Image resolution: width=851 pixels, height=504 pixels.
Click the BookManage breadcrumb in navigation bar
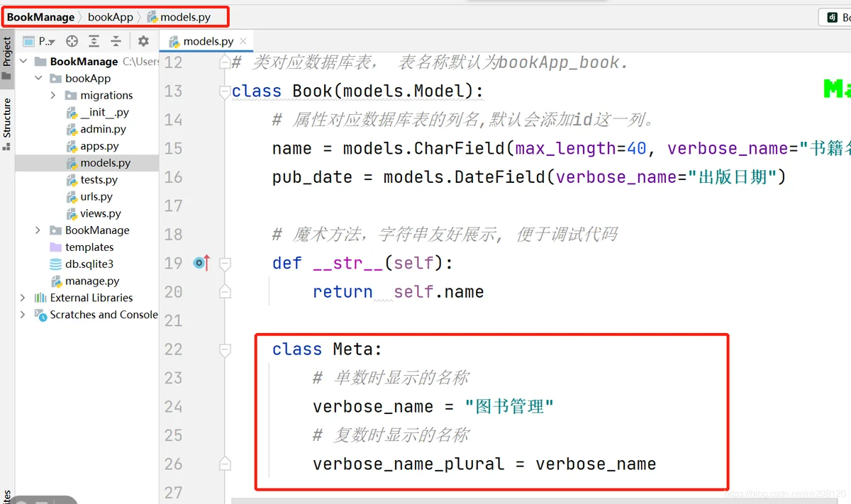40,17
